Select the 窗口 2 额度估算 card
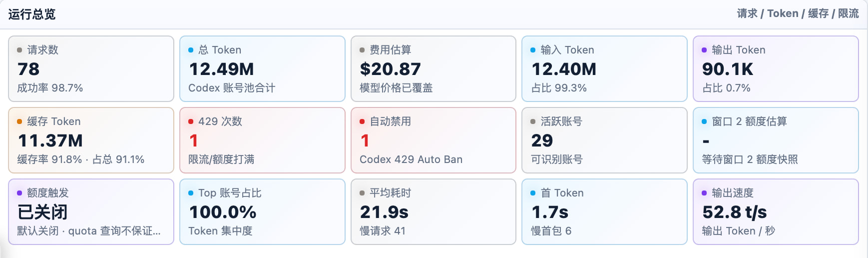868x258 pixels. tap(776, 140)
